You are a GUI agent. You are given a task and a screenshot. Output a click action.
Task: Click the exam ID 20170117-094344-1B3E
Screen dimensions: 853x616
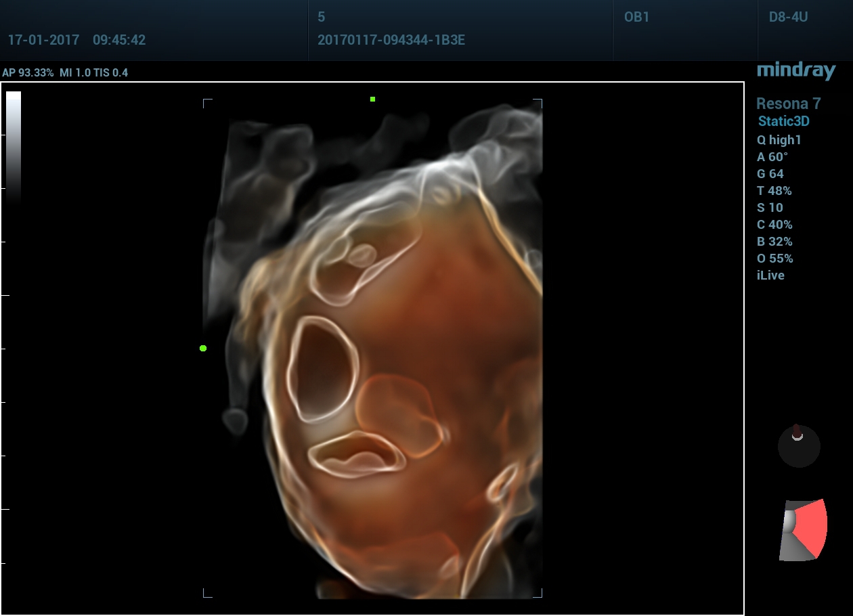(391, 40)
